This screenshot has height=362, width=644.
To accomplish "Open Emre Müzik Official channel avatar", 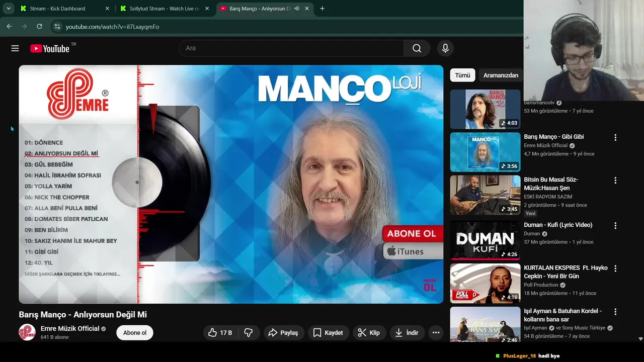I will tap(27, 332).
